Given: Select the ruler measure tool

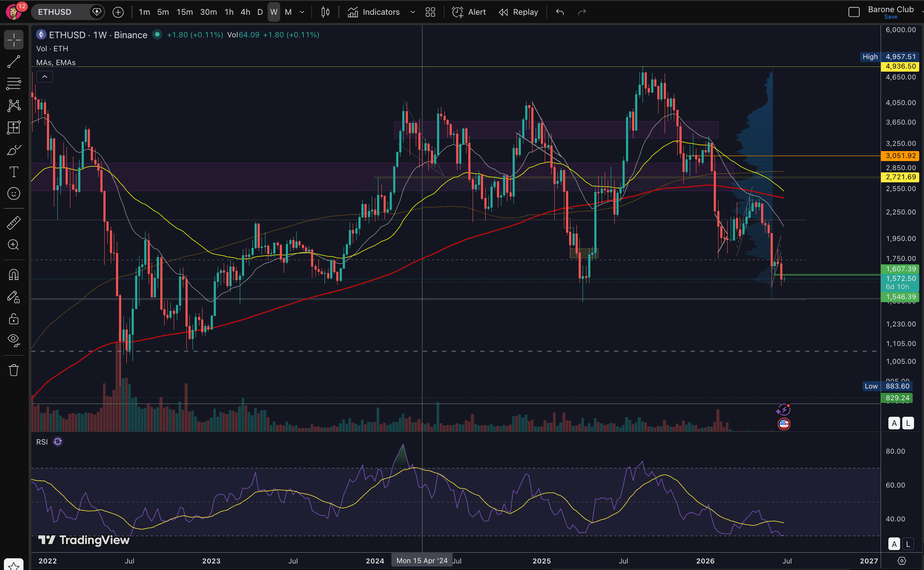Looking at the screenshot, I should 14,223.
